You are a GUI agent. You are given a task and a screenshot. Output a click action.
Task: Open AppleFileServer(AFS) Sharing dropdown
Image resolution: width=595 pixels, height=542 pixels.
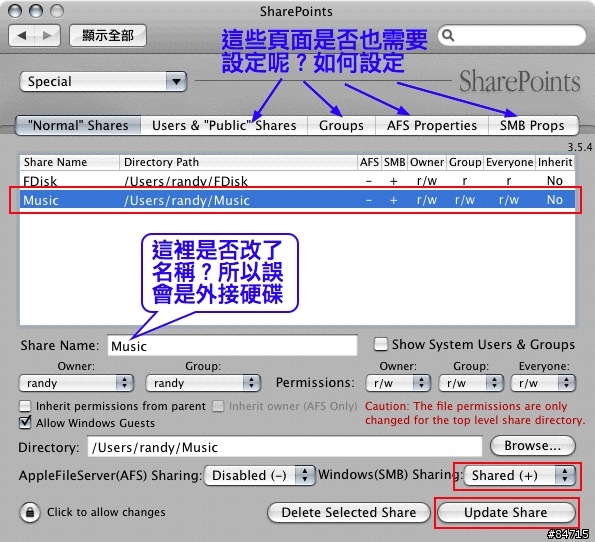pyautogui.click(x=260, y=475)
